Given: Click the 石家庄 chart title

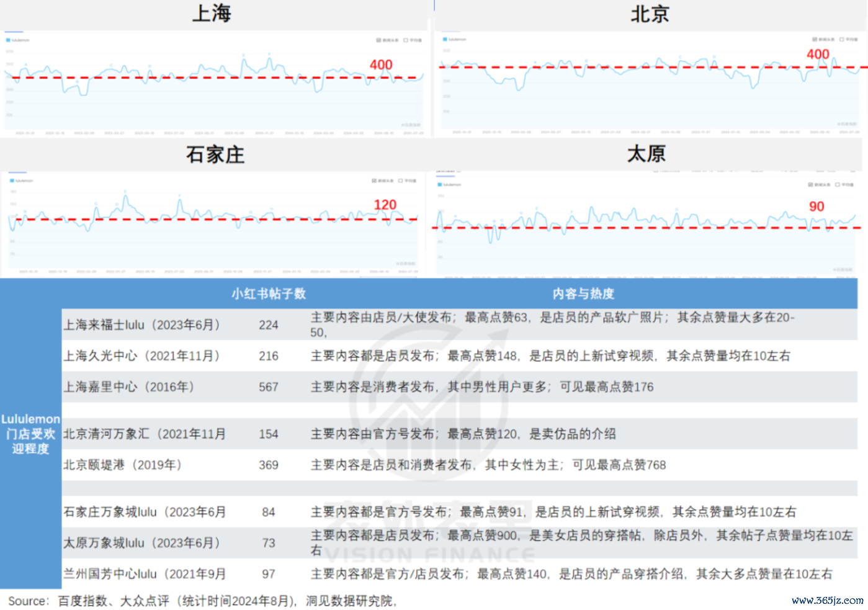Looking at the screenshot, I should tap(215, 155).
